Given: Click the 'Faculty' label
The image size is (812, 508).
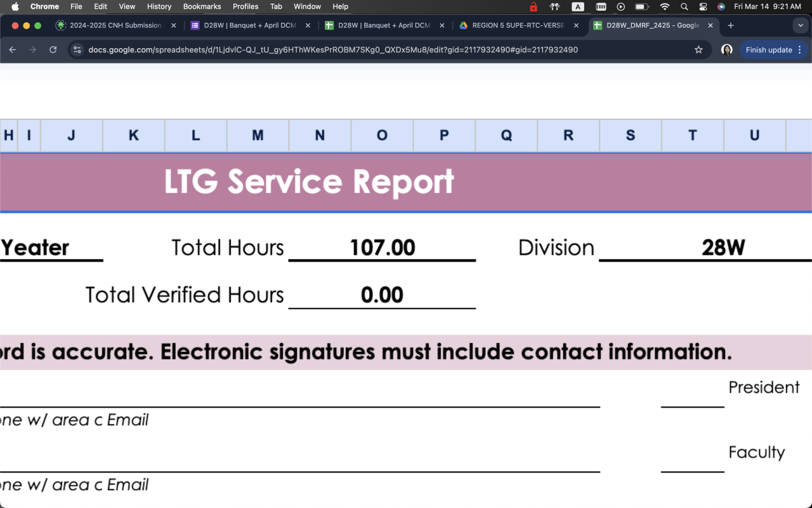Looking at the screenshot, I should coord(757,452).
